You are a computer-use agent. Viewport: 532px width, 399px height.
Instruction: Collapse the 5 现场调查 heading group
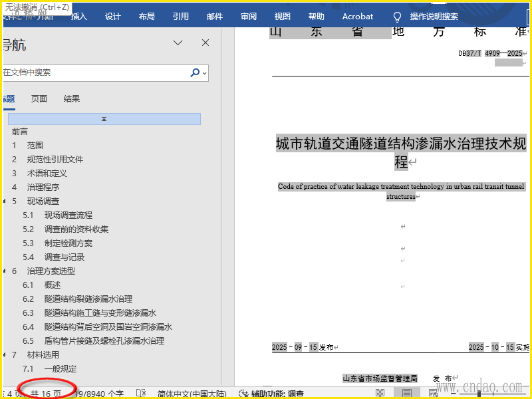(5, 201)
